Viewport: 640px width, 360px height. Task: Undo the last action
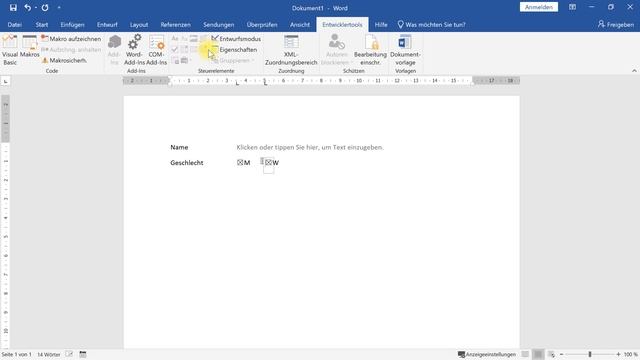(27, 8)
